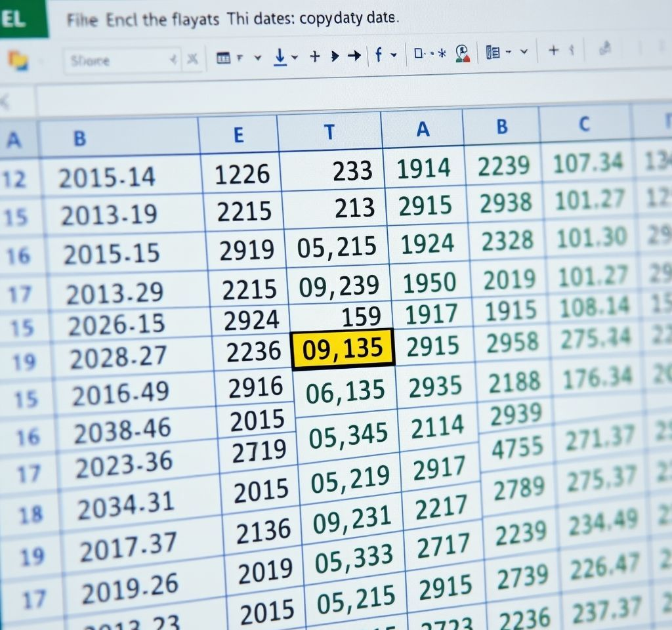The width and height of the screenshot is (672, 630).
Task: Click the X cancel button beside the name box
Action: point(192,58)
